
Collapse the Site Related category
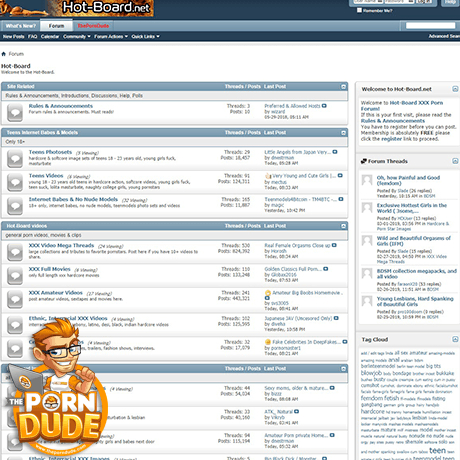pyautogui.click(x=343, y=87)
